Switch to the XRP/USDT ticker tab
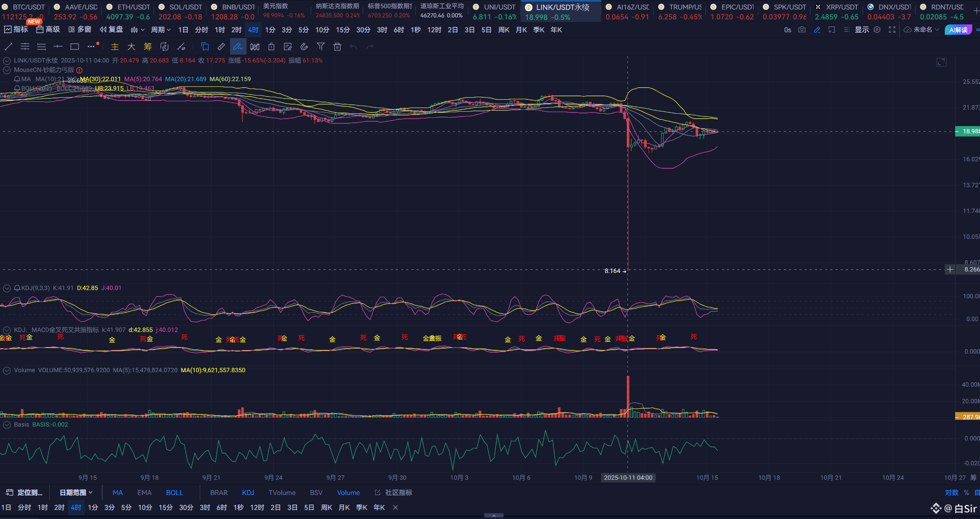This screenshot has width=980, height=519. click(x=837, y=12)
